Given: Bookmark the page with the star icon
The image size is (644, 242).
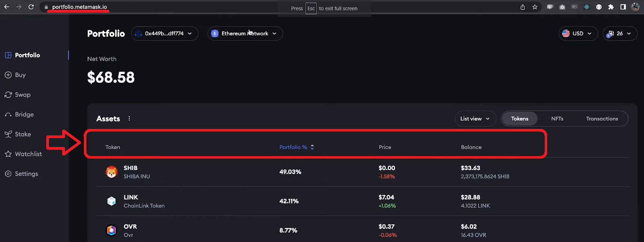Looking at the screenshot, I should [535, 7].
